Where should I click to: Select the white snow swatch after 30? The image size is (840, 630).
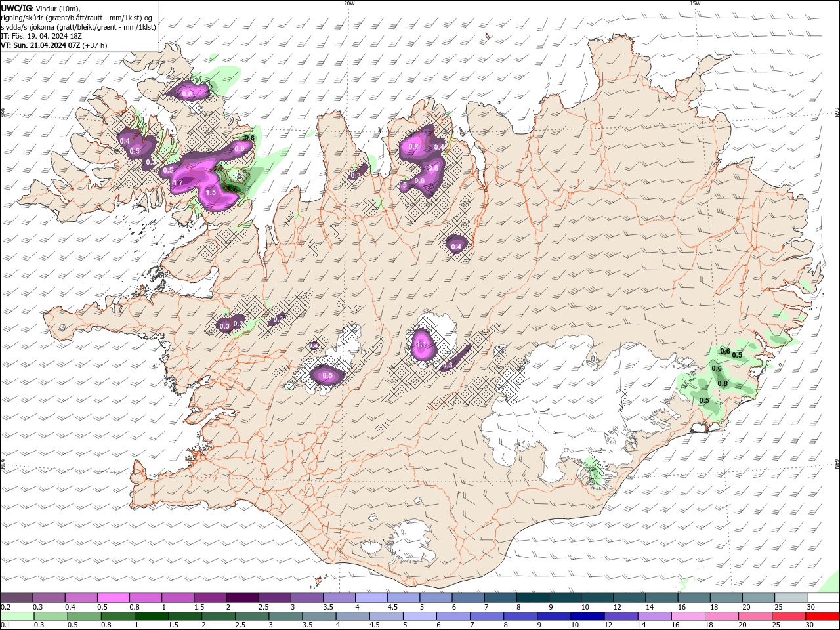click(x=822, y=598)
